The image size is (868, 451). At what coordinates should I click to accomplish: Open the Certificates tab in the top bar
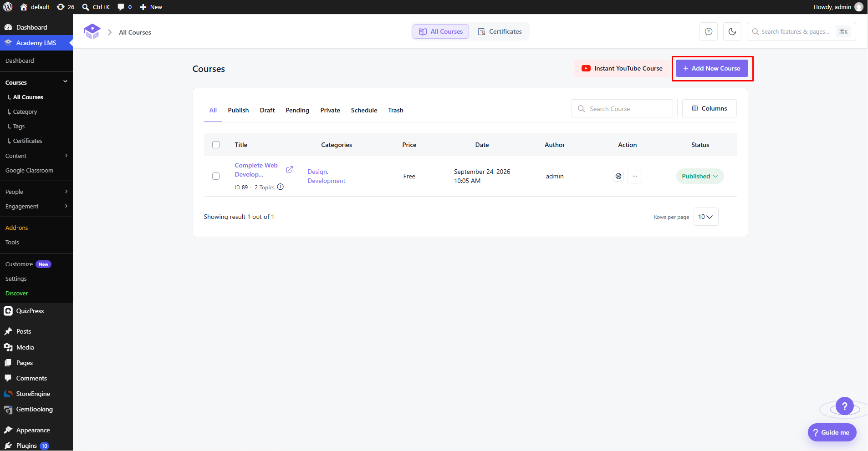(x=500, y=31)
